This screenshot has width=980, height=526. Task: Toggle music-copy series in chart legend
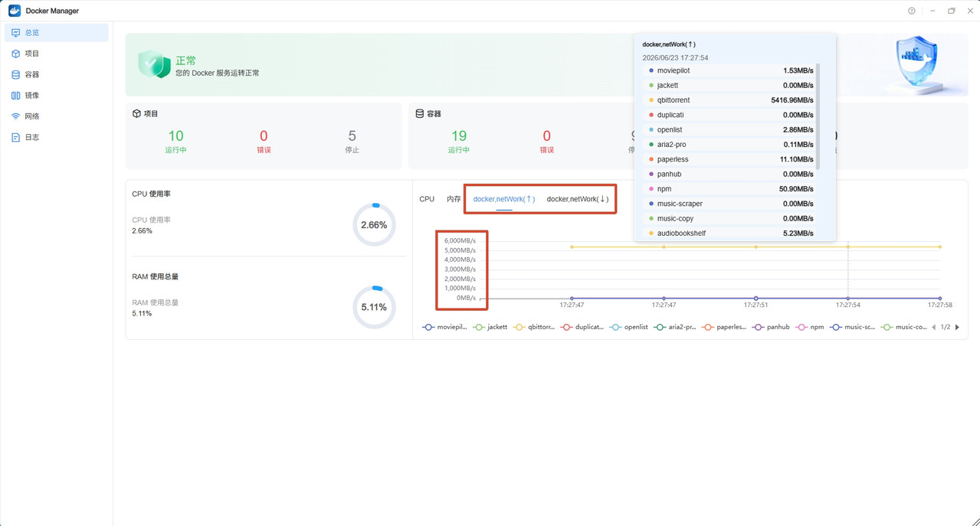(x=903, y=327)
